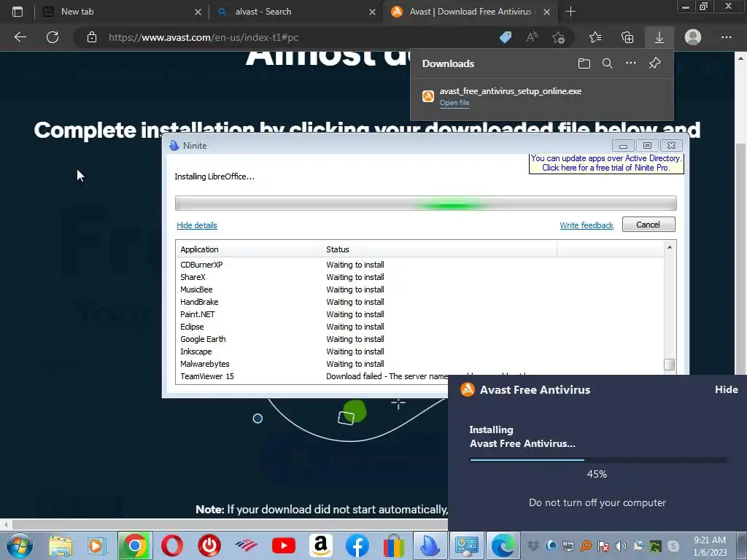Click the Ninite installation progress bar
The image size is (747, 560).
click(x=425, y=203)
